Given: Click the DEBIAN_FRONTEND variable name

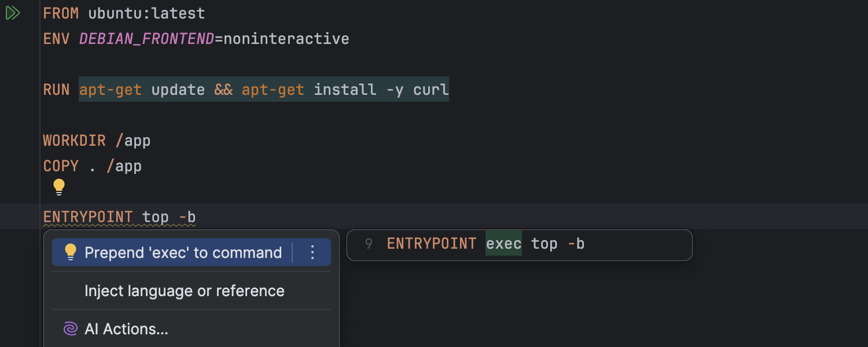Looking at the screenshot, I should pos(146,39).
